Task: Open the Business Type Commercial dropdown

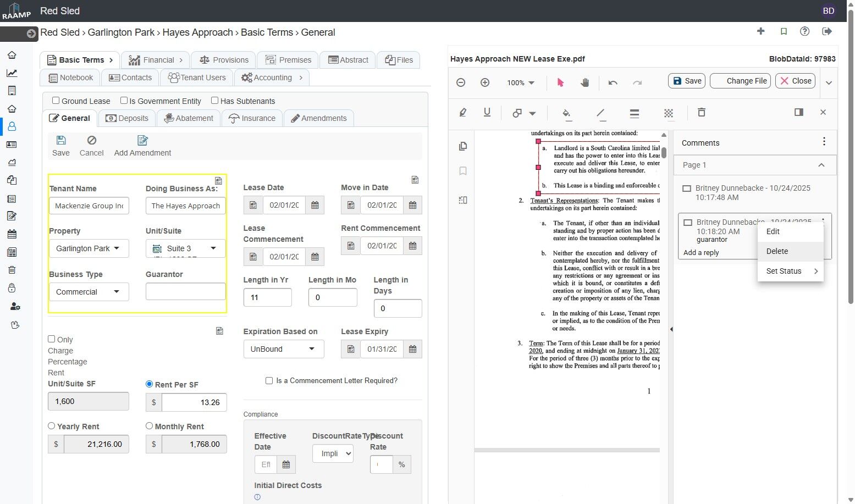Action: click(x=89, y=292)
